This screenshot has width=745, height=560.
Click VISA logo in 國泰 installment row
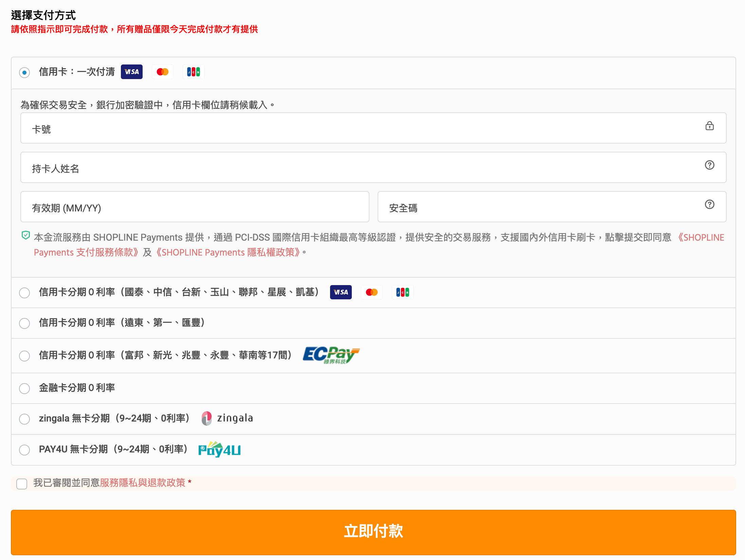click(341, 292)
